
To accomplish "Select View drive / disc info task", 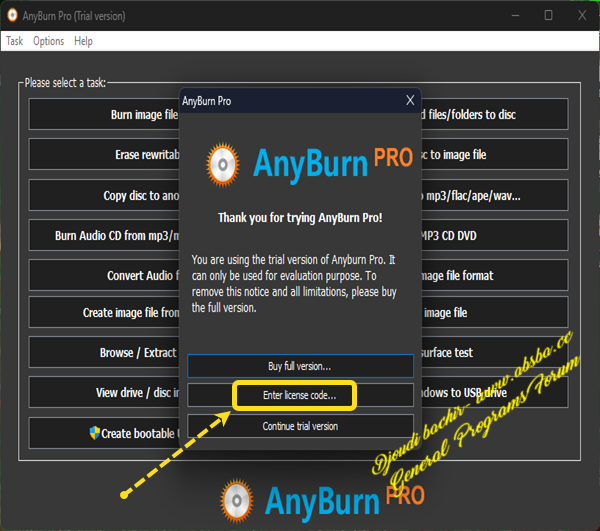I will pos(104,393).
